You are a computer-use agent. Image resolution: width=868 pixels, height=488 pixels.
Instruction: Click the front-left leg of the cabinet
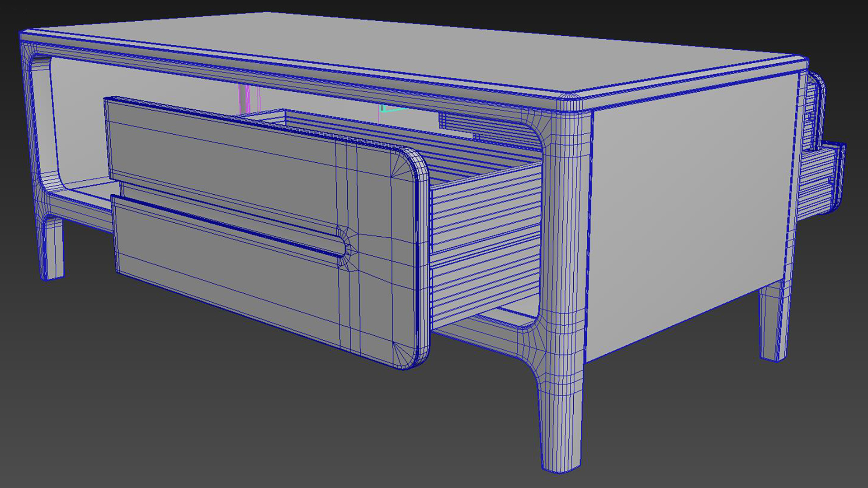[50, 244]
